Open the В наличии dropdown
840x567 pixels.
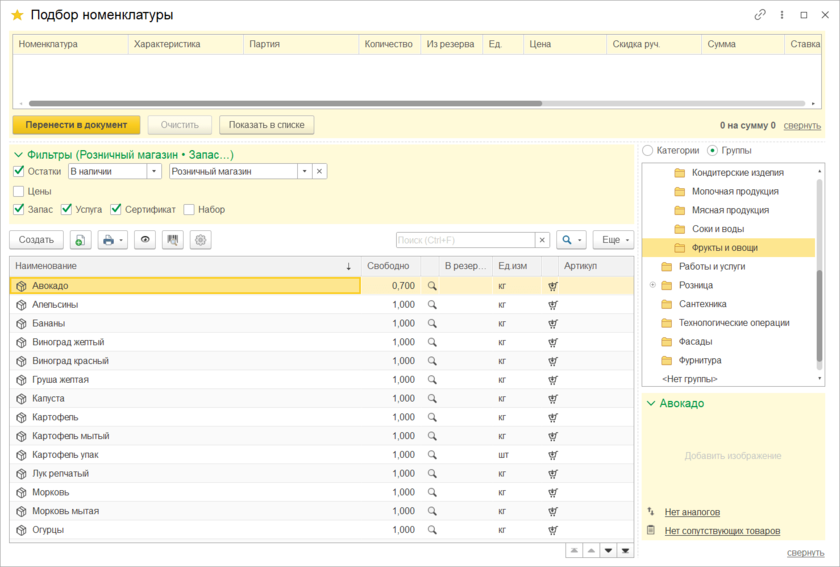coord(154,172)
